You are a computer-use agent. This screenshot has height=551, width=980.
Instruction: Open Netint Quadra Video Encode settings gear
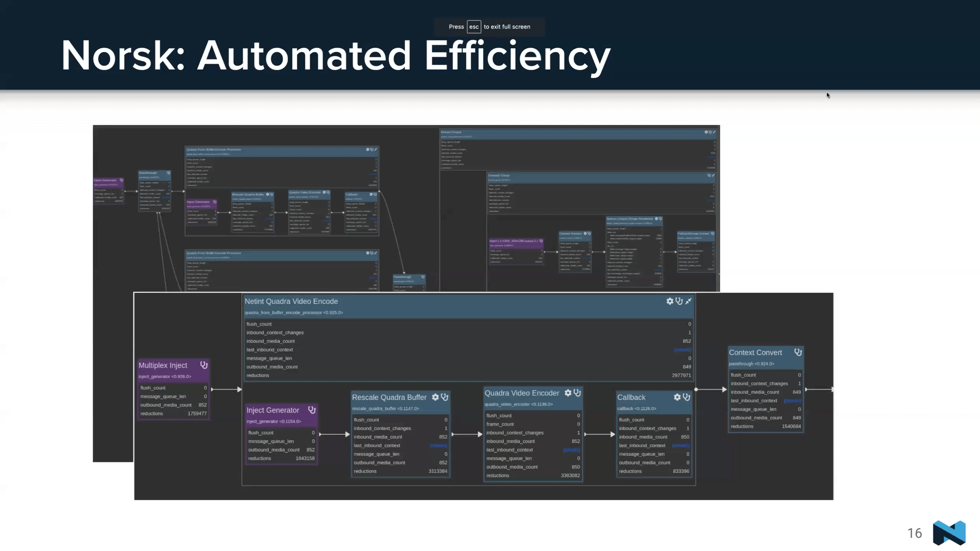point(670,301)
